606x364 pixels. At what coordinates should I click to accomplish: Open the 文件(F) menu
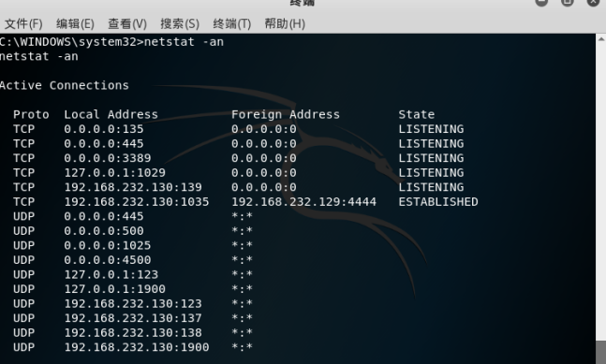(23, 24)
